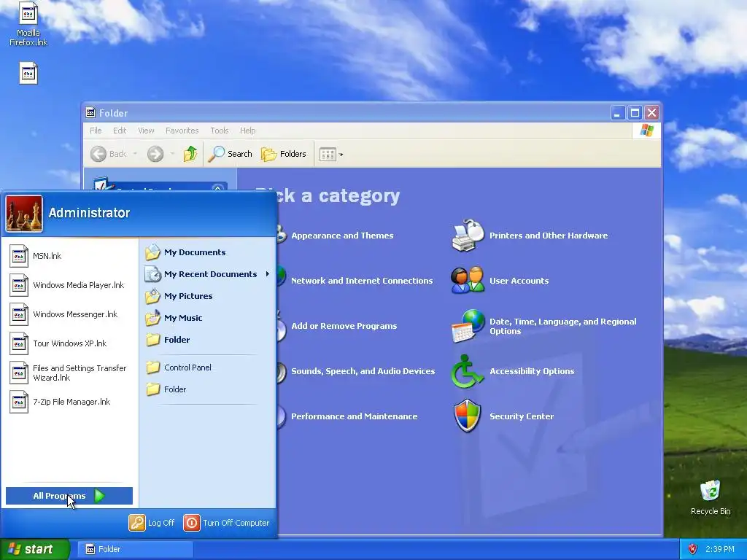
Task: Click the Accessibility Options wheelchair icon
Action: (x=466, y=371)
